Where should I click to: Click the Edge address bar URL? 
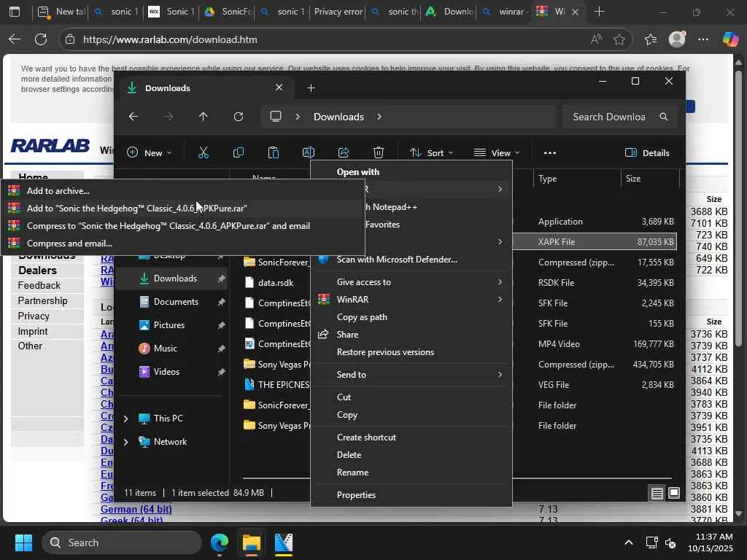170,39
